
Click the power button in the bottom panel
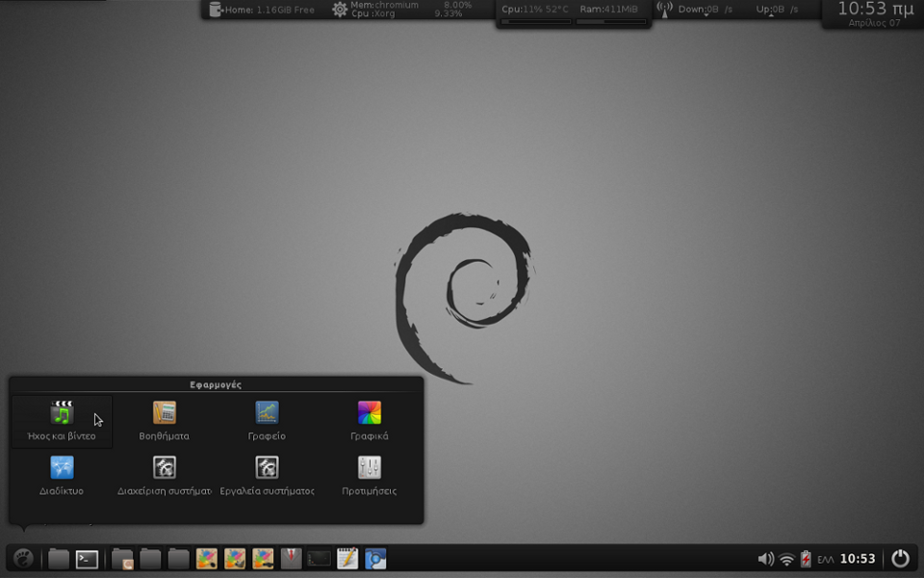click(901, 558)
